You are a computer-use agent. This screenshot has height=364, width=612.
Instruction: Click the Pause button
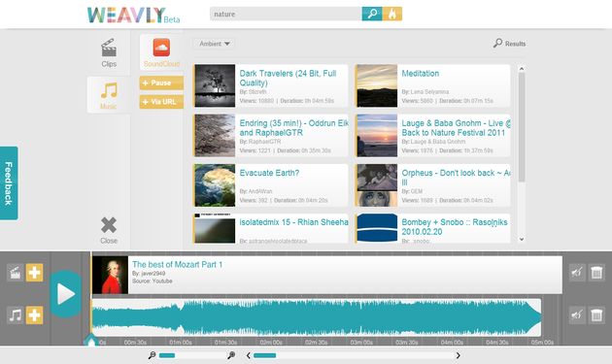click(161, 83)
